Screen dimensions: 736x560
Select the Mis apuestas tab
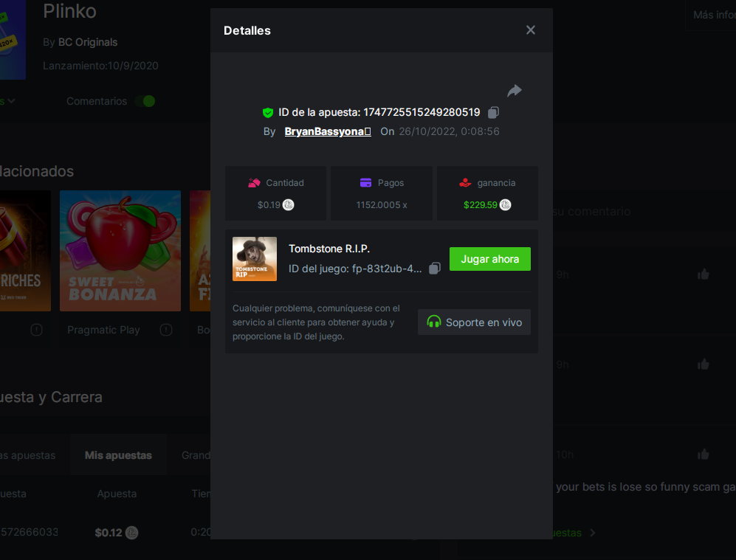coord(118,455)
